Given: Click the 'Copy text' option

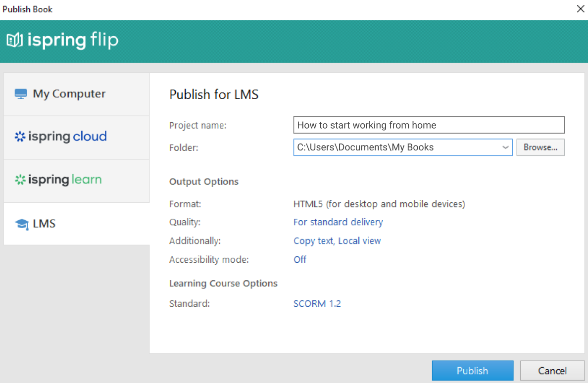Looking at the screenshot, I should [x=313, y=240].
